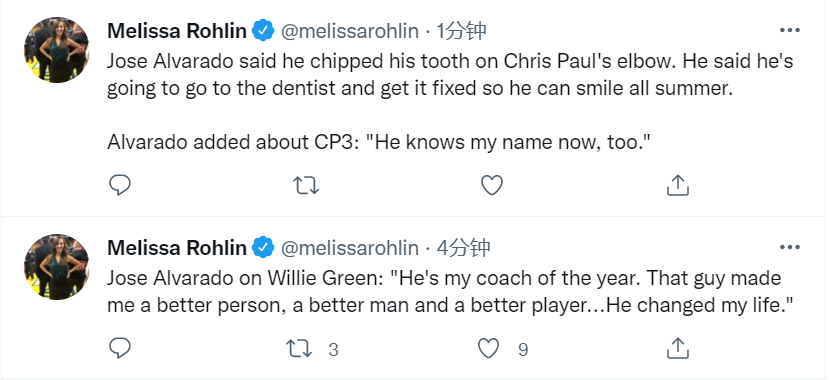Open more options on the first tweet
829x380 pixels.
[x=790, y=31]
